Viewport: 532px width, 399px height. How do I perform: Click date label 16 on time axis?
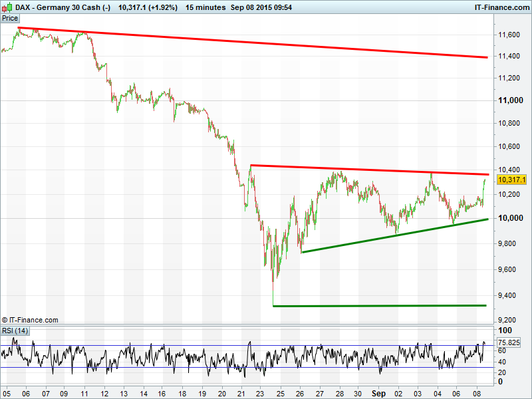click(162, 394)
